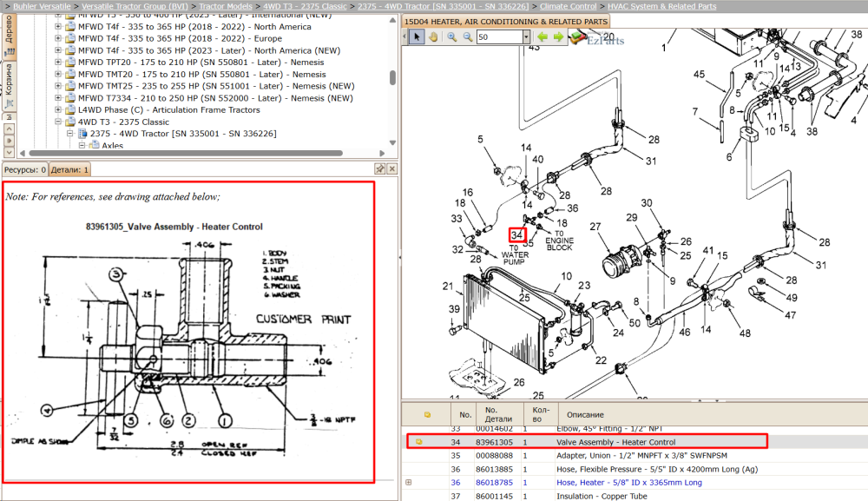Expand MFWD T4f 2023 North America (NEW) node
The image size is (868, 501).
[x=58, y=50]
